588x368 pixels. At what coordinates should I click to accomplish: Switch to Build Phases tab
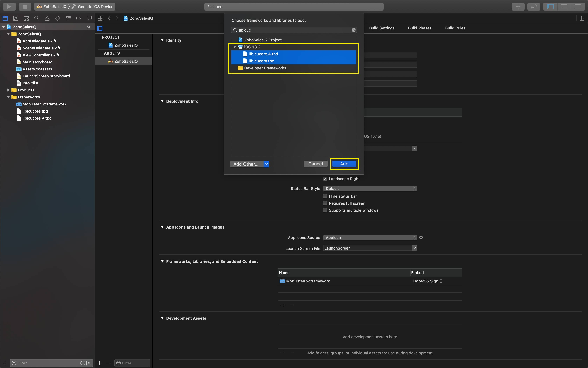[x=420, y=28]
